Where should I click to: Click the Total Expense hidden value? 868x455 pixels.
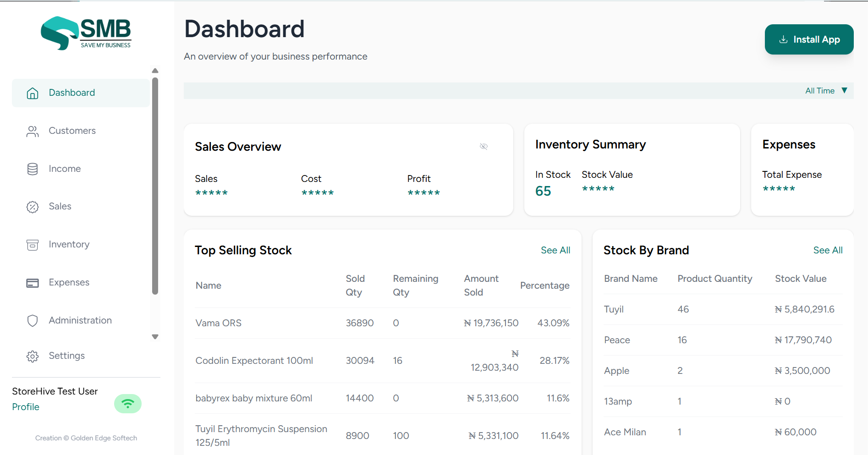[x=779, y=189]
